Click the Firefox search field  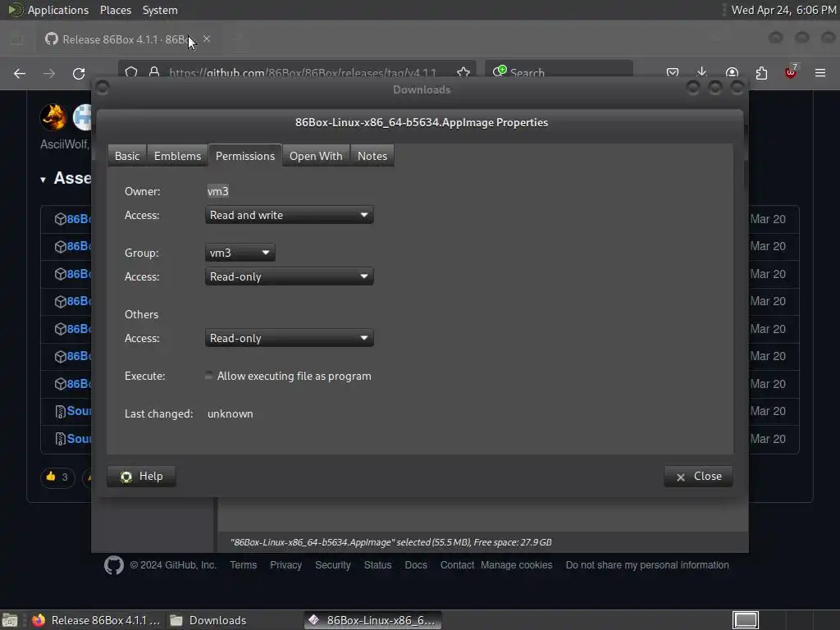(x=559, y=72)
